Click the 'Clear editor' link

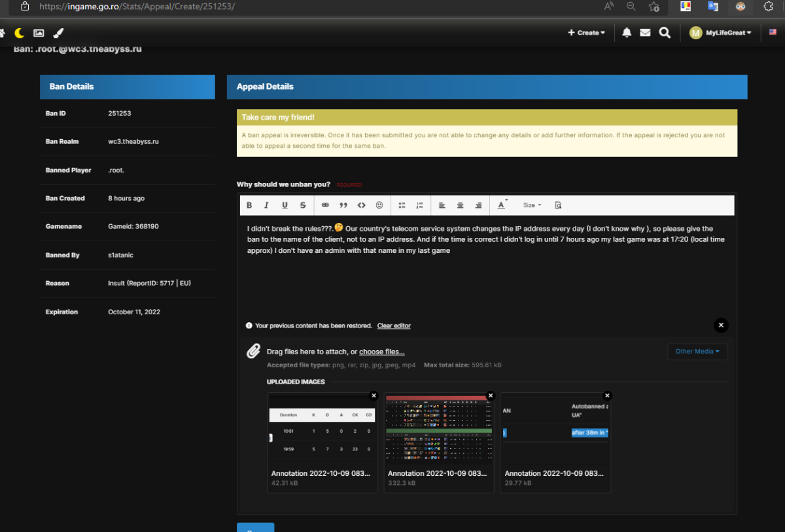pyautogui.click(x=394, y=325)
